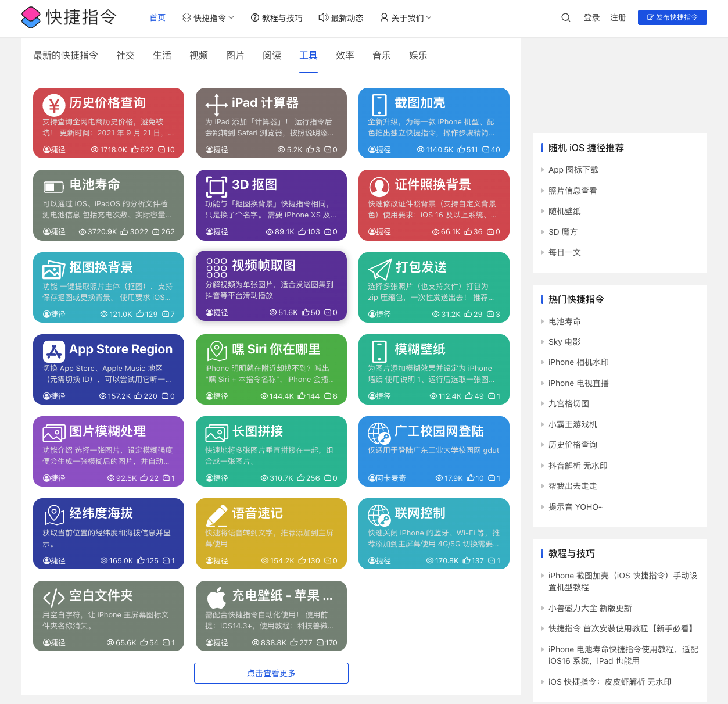Image resolution: width=728 pixels, height=704 pixels.
Task: Click the 快捷指令 site logo
Action: pos(69,17)
